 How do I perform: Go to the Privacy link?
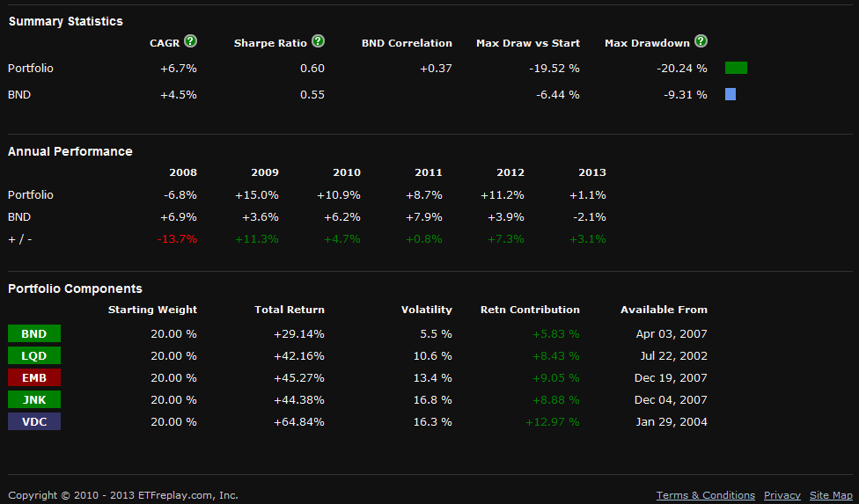[x=782, y=495]
